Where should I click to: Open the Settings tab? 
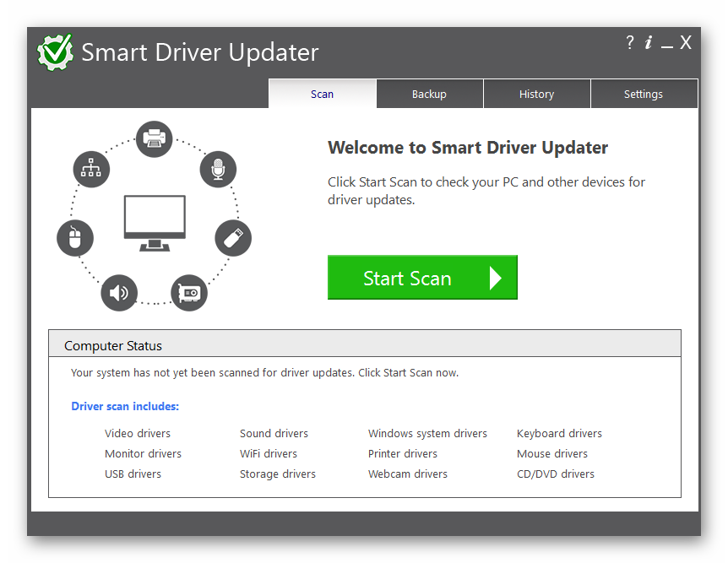(644, 95)
